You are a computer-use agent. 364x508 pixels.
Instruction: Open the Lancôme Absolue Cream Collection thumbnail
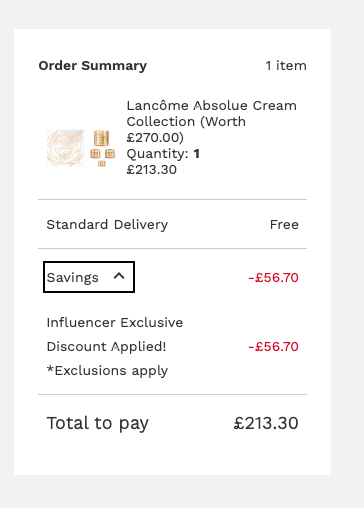(81, 148)
